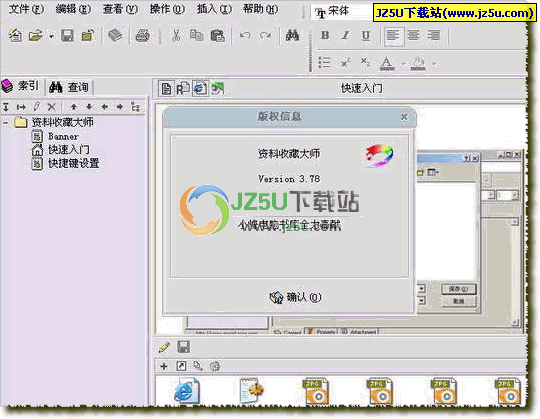Click the font color A button
The height and width of the screenshot is (419, 540).
pyautogui.click(x=387, y=63)
